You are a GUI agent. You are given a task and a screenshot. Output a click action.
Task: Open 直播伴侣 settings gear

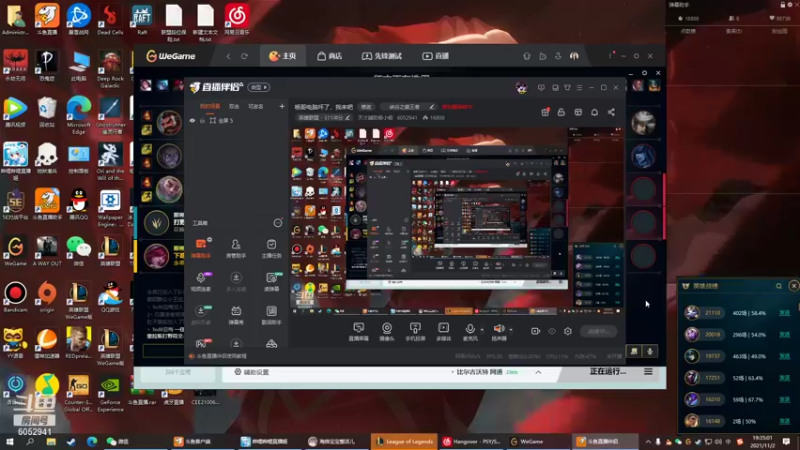pos(568,331)
